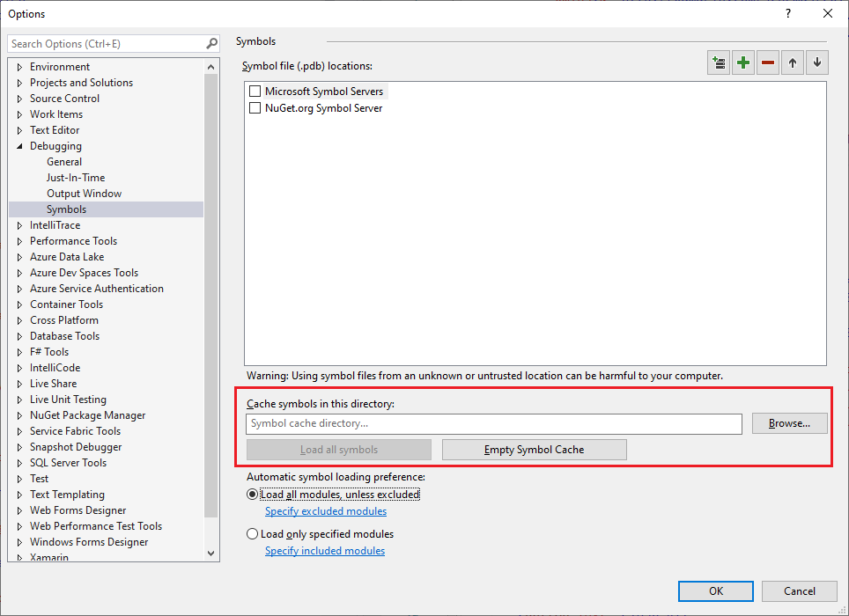
Task: Click the search magnifier icon
Action: [212, 43]
